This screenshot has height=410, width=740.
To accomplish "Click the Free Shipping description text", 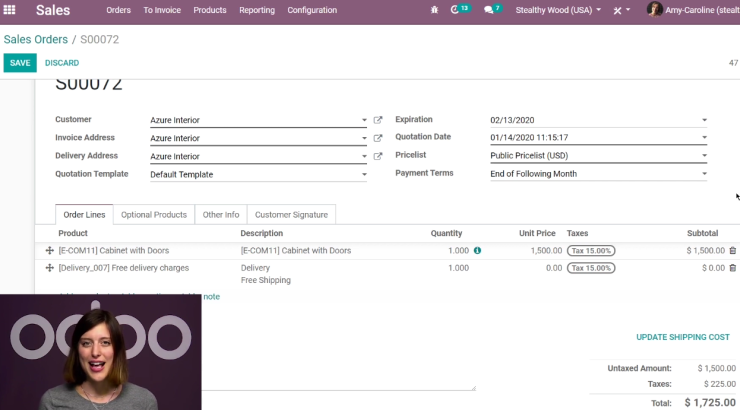I will click(266, 280).
